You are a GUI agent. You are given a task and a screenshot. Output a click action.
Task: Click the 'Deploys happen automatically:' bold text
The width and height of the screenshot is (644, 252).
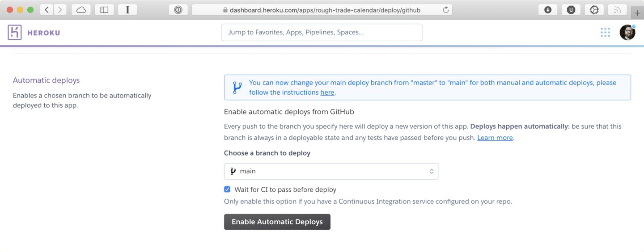pyautogui.click(x=520, y=126)
